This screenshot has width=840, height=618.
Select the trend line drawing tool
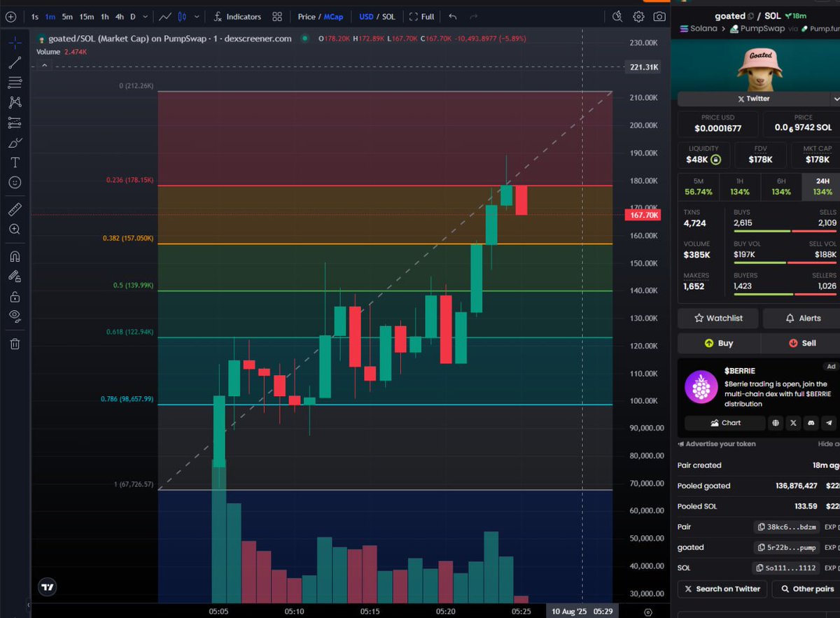pyautogui.click(x=15, y=63)
